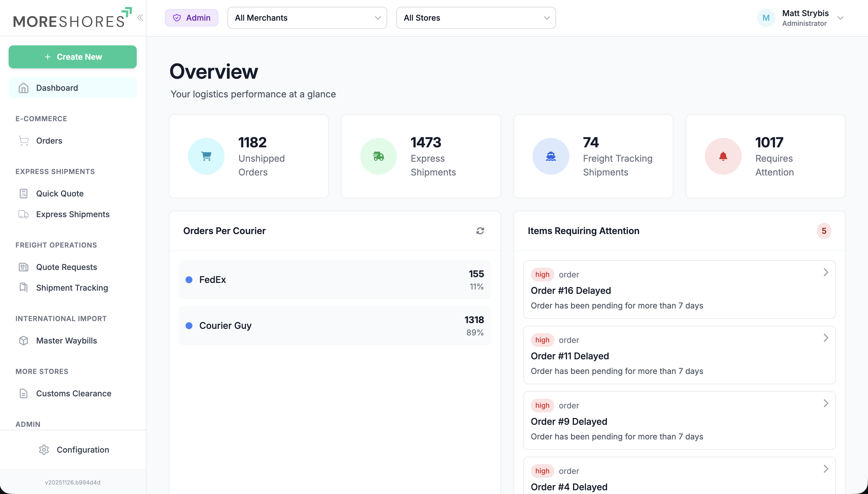Click the Admin badge button
Viewport: 868px width, 494px height.
tap(191, 18)
